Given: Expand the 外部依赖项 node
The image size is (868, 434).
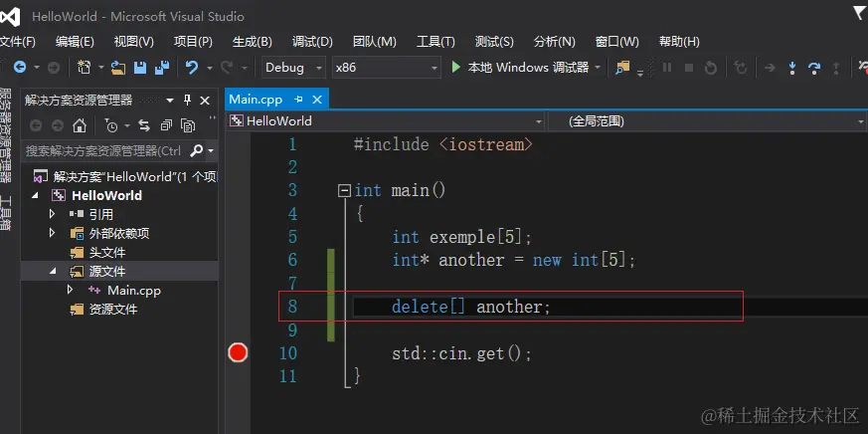Looking at the screenshot, I should click(52, 233).
